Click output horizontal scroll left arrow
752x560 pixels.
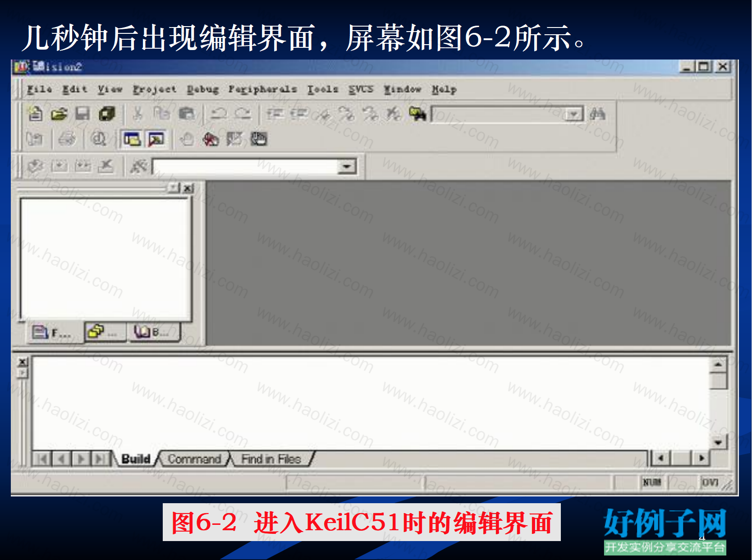pos(661,459)
